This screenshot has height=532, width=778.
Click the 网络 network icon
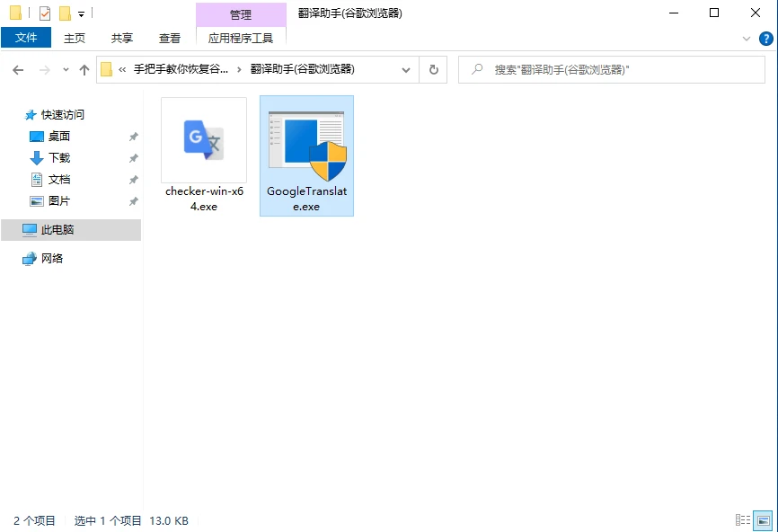click(x=30, y=259)
